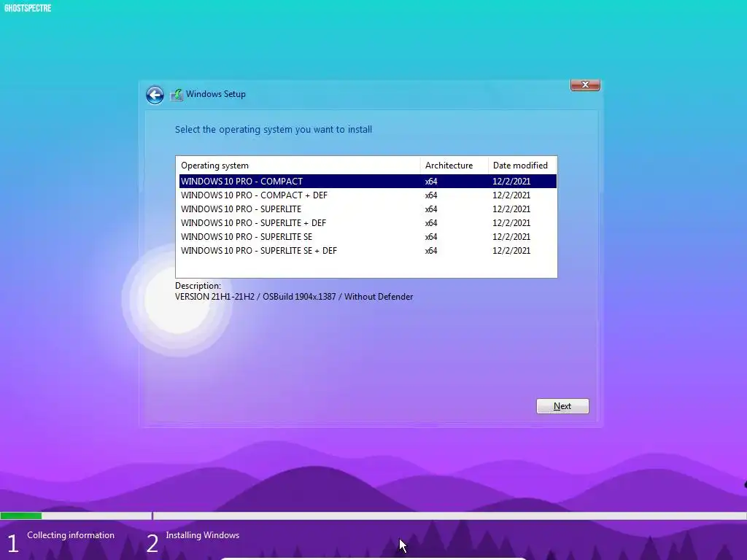Select WINDOWS 10 PRO - SUPERLITE SE row

(368, 237)
